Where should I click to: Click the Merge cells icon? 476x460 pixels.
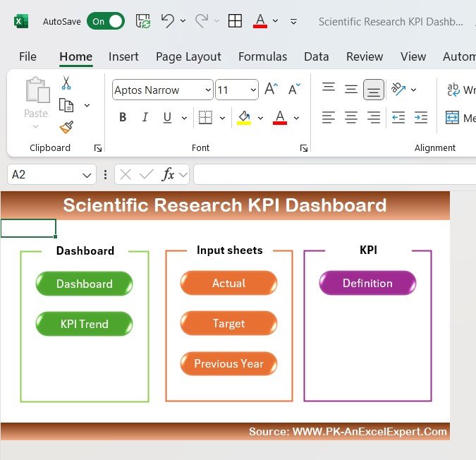452,118
